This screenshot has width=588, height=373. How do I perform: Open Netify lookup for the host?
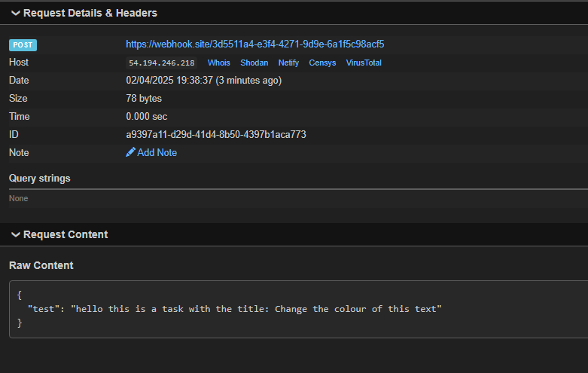coord(288,63)
